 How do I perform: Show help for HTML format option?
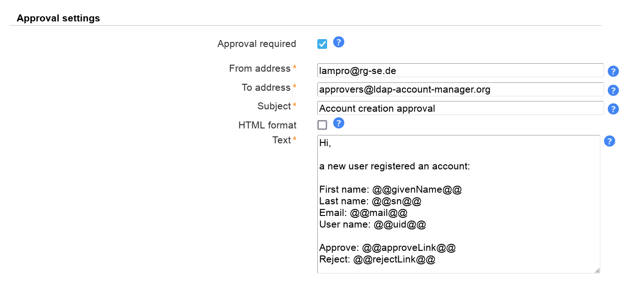point(339,123)
